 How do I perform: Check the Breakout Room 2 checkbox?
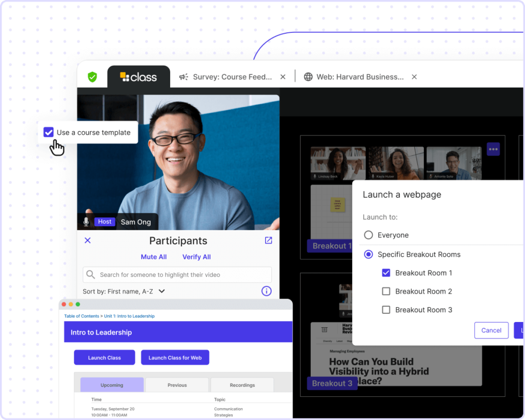386,291
